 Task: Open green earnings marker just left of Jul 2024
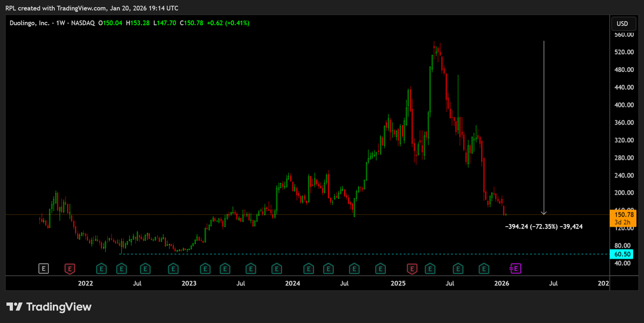328,268
